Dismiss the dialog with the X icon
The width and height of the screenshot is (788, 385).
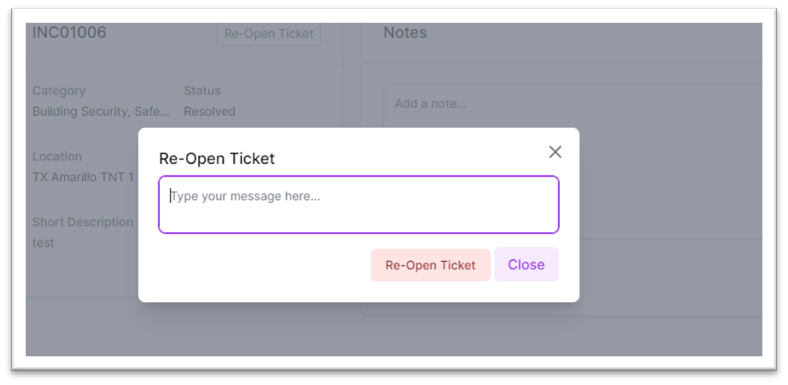(555, 152)
